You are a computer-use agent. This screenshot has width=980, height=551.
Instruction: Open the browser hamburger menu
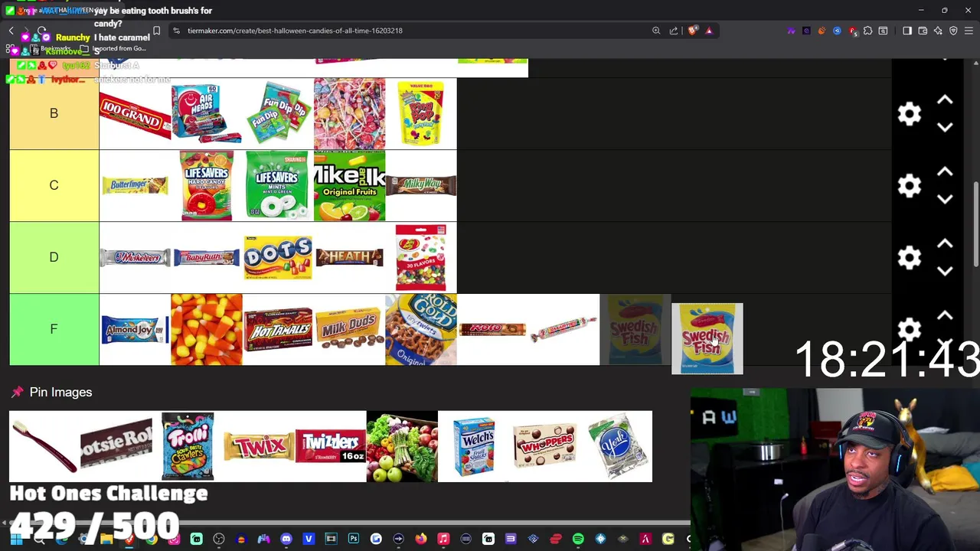[969, 31]
